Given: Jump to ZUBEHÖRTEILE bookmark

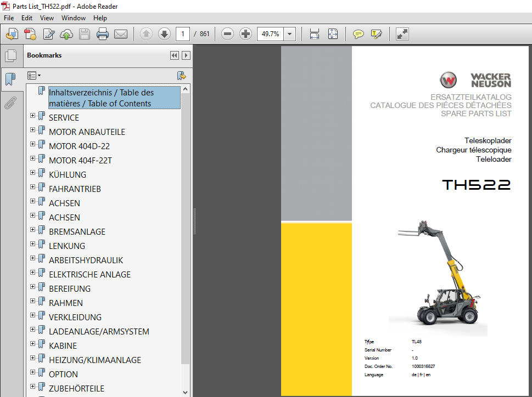Looking at the screenshot, I should 77,389.
